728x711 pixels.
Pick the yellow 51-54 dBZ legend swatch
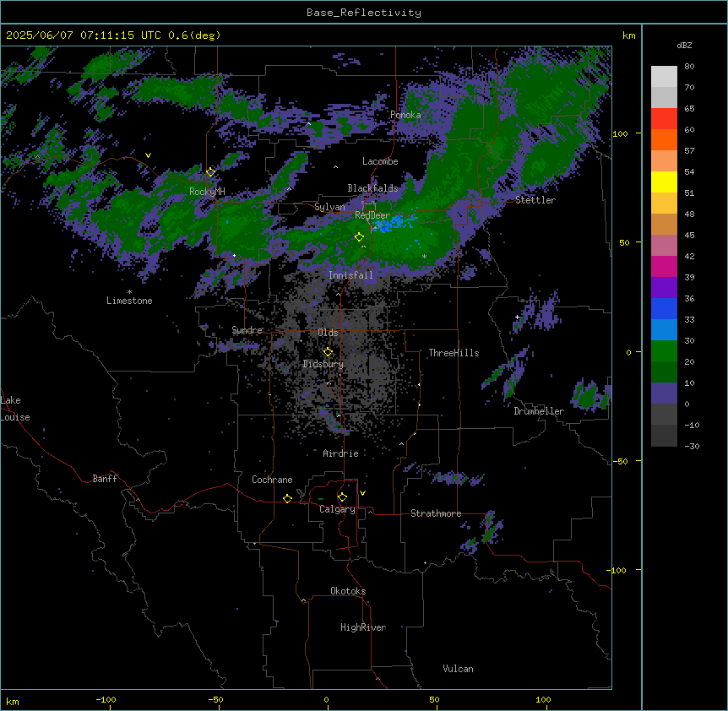(664, 182)
